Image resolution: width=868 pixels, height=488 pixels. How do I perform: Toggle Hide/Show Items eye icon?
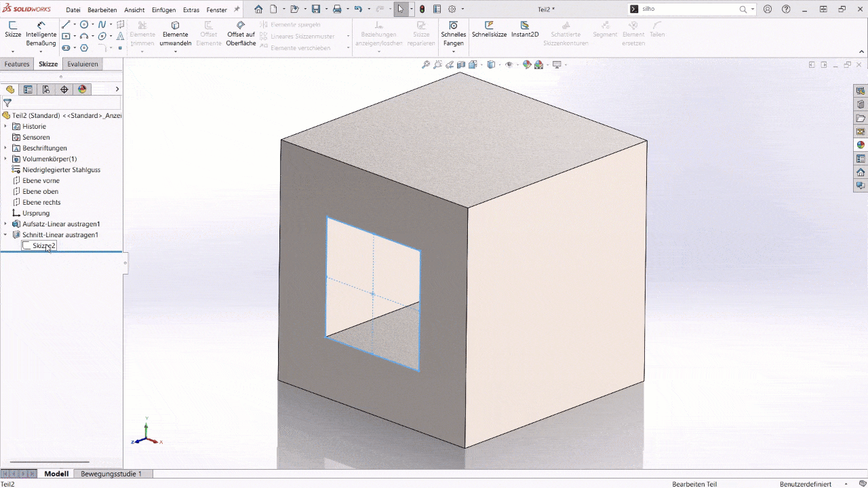pyautogui.click(x=510, y=64)
